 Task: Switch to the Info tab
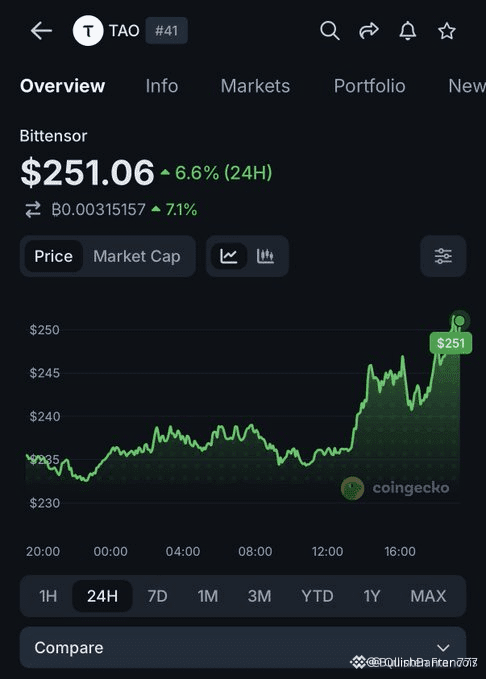[x=162, y=86]
